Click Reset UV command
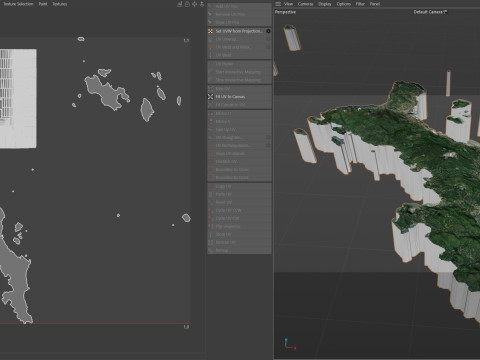Viewport: 480px width, 360px height. click(239, 202)
